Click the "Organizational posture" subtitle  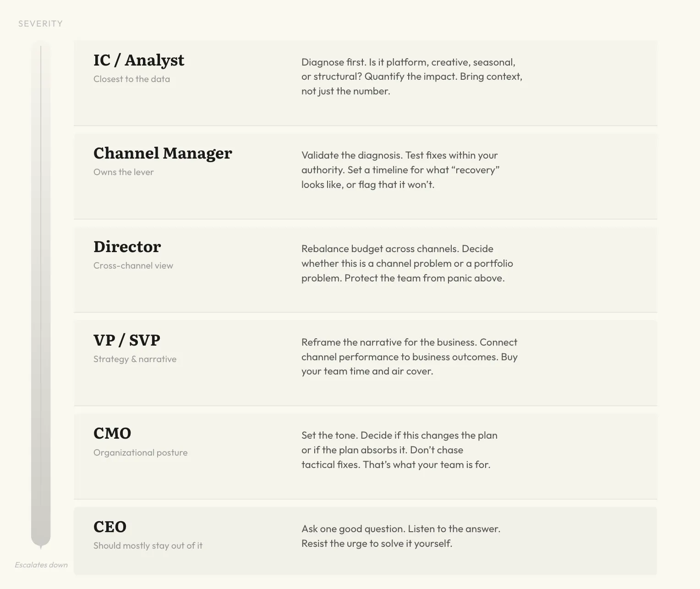click(141, 452)
